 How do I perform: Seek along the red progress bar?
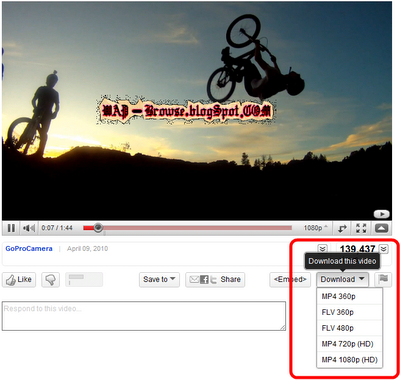(188, 228)
